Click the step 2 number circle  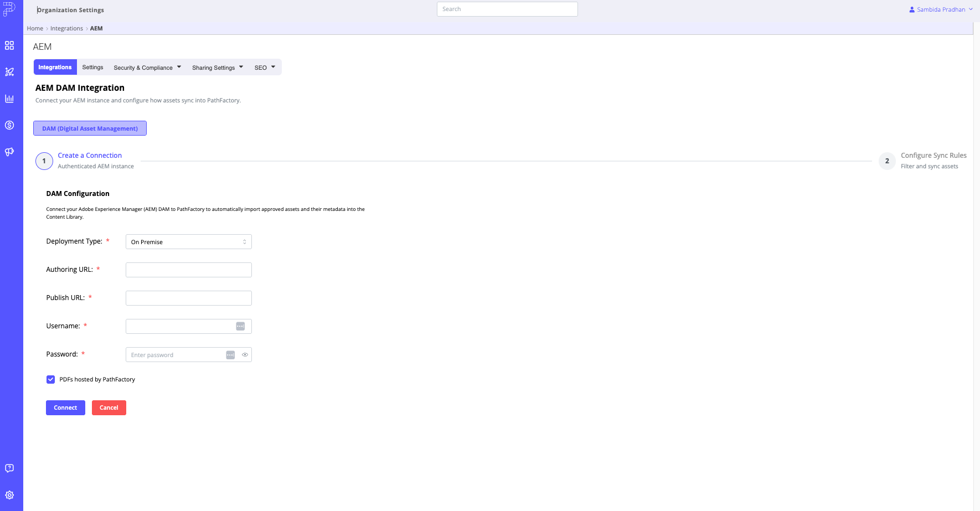887,161
